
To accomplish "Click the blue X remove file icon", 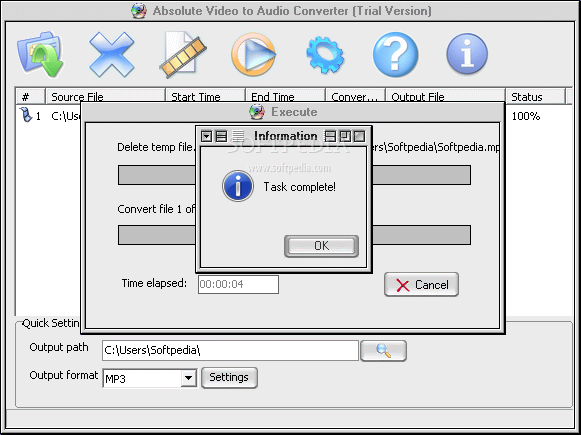I will (112, 54).
